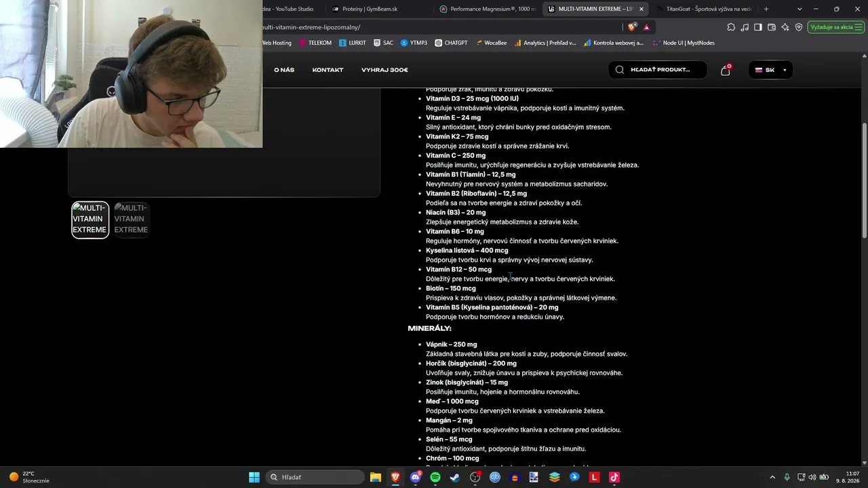Open the Brave Wallet icon
Viewport: 868px width, 488px height.
pos(772,27)
